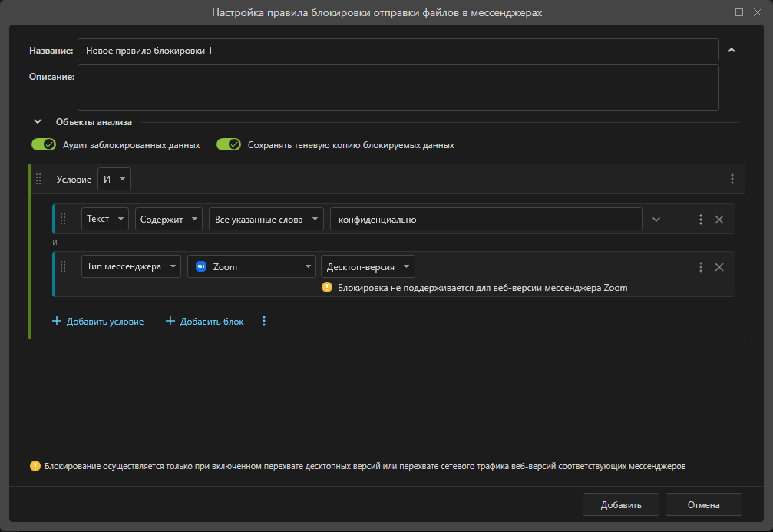Viewport: 773px width, 532px height.
Task: Click the drag handle of the Условие block
Action: point(38,179)
